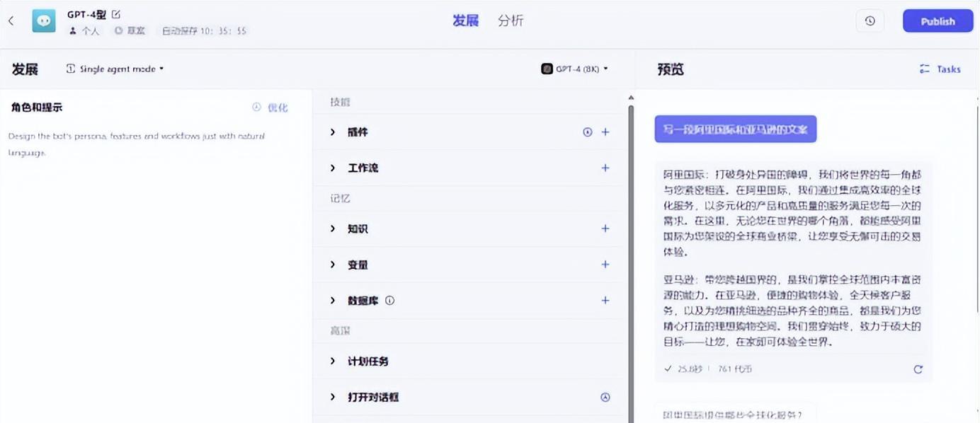
Task: Add a workflow with the 工作流 plus
Action: 605,168
